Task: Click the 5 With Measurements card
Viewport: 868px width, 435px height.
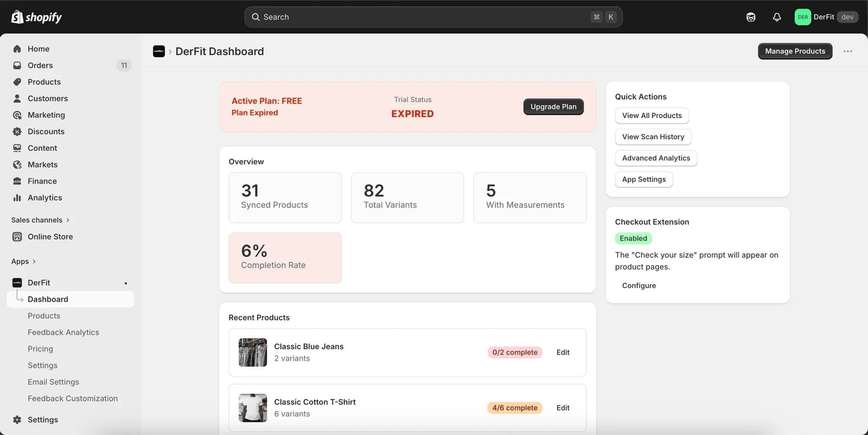Action: (x=530, y=197)
